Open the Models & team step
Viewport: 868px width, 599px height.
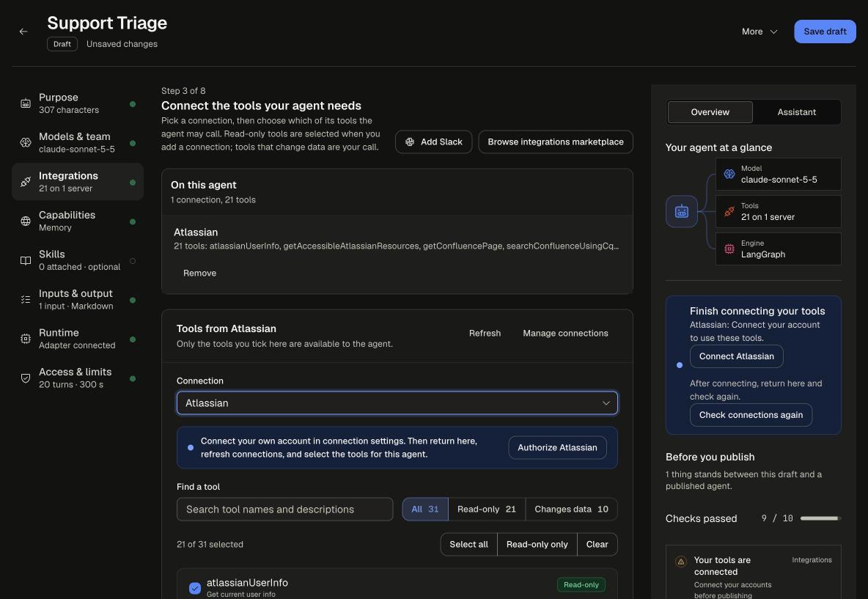(78, 143)
